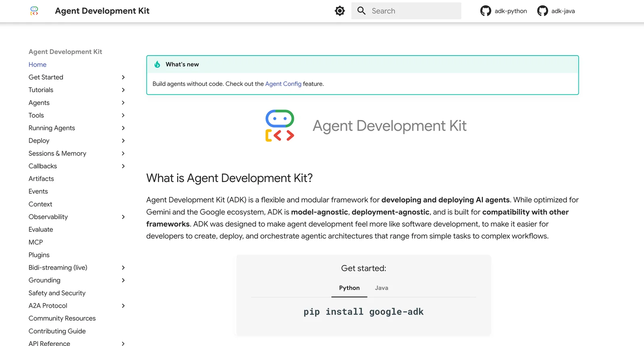This screenshot has width=644, height=346.
Task: Open Running Agents sidebar item
Action: coord(52,128)
